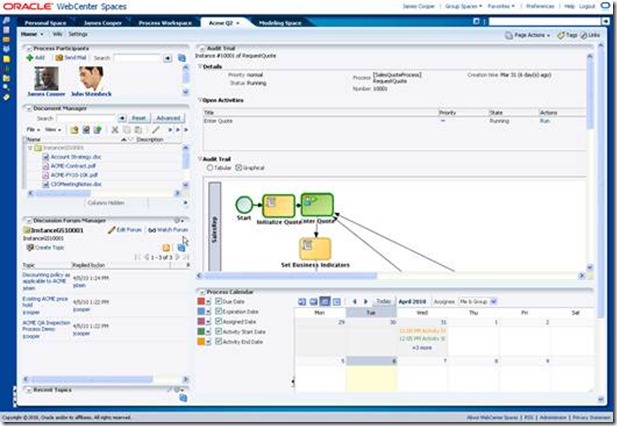Collapse the Details section

coord(200,67)
